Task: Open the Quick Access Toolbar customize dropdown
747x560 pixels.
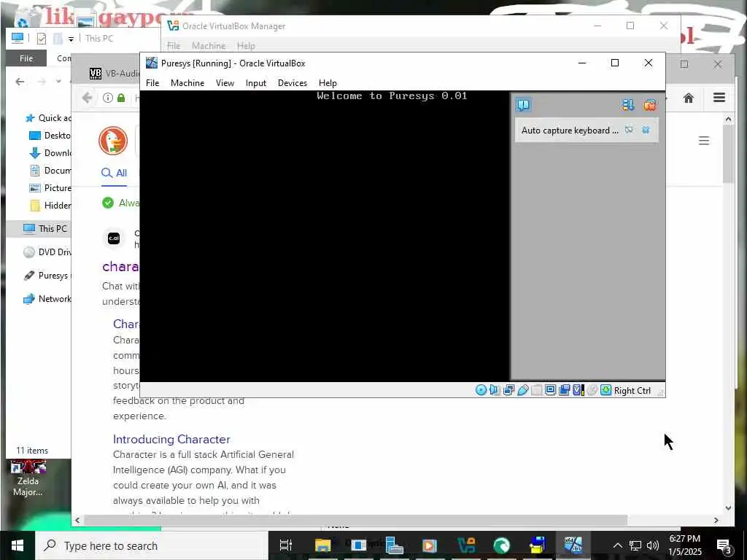Action: [x=71, y=39]
